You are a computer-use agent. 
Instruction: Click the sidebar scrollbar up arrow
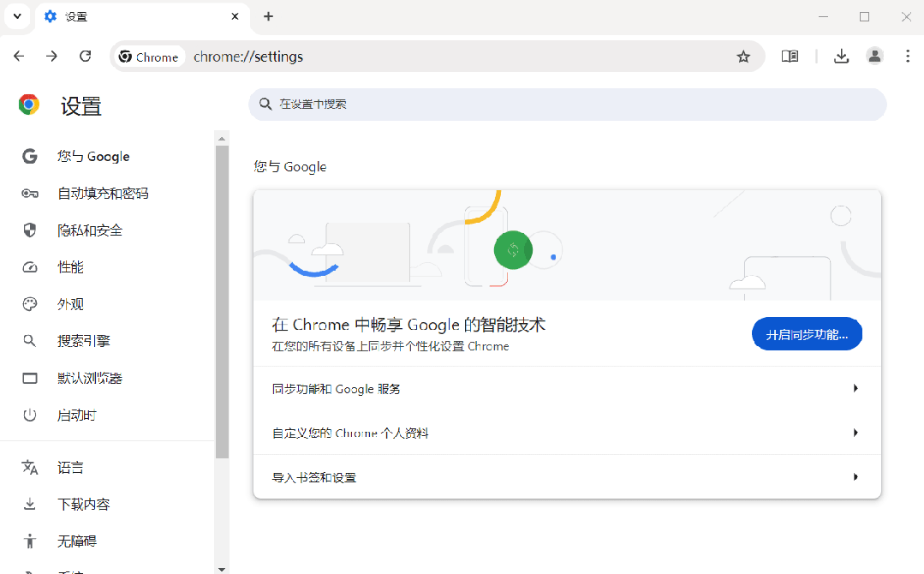[222, 139]
